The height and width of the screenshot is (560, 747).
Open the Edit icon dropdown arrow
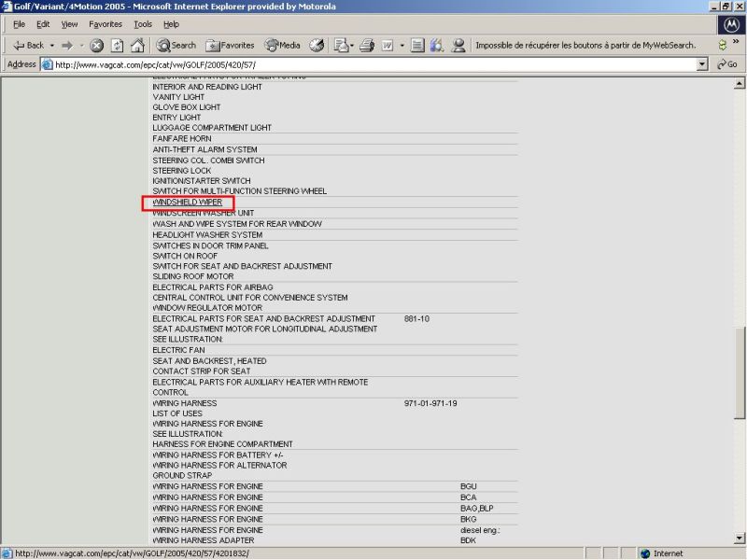(x=402, y=45)
